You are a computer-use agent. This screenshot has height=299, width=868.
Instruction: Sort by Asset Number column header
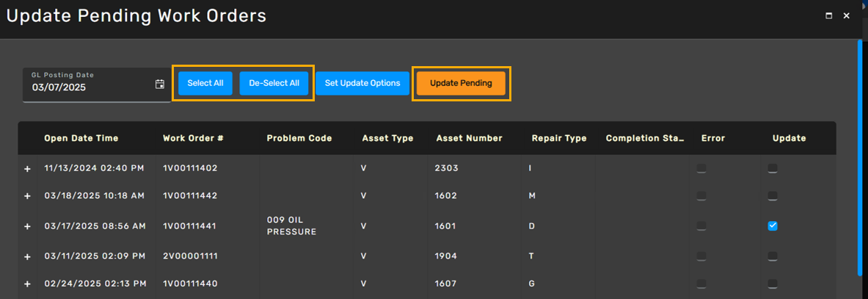coord(469,138)
